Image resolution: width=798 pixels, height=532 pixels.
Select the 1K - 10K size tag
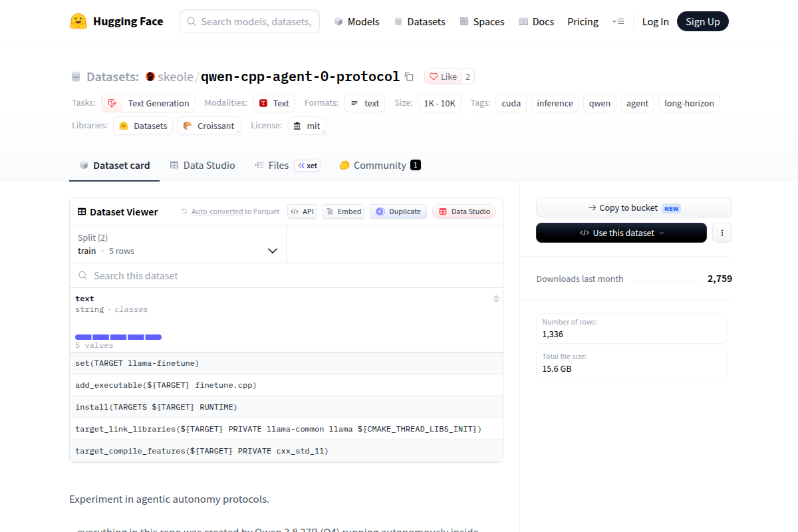click(x=440, y=103)
